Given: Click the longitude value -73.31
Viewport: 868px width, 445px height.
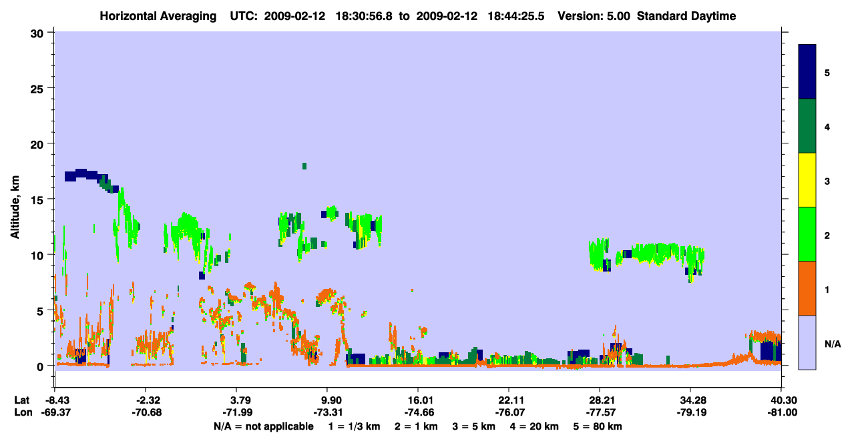Looking at the screenshot, I should coord(327,412).
